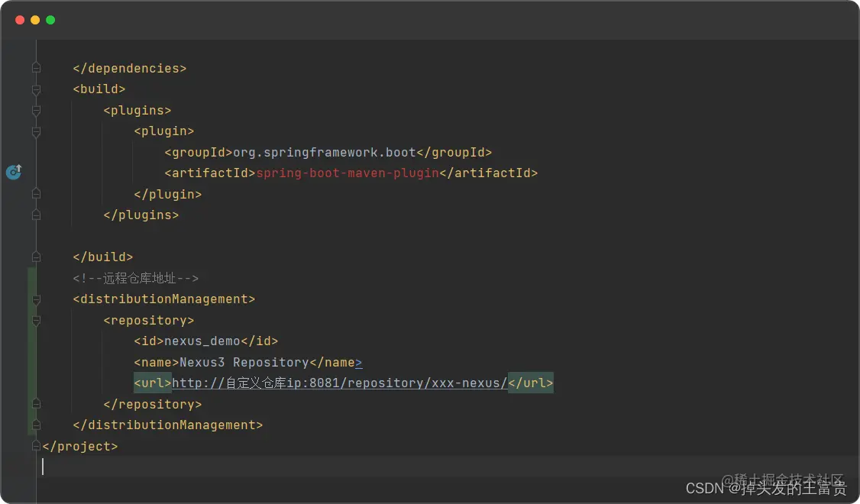
Task: Click the green zoom window button
Action: 50,20
